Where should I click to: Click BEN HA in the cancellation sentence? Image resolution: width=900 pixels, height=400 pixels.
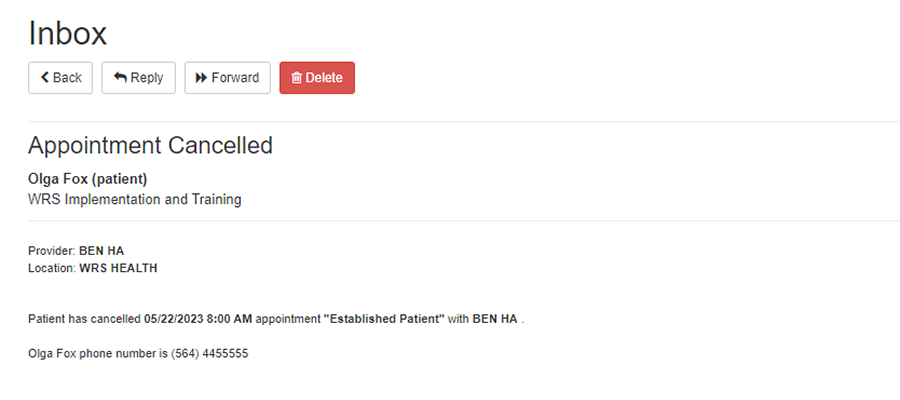click(495, 319)
